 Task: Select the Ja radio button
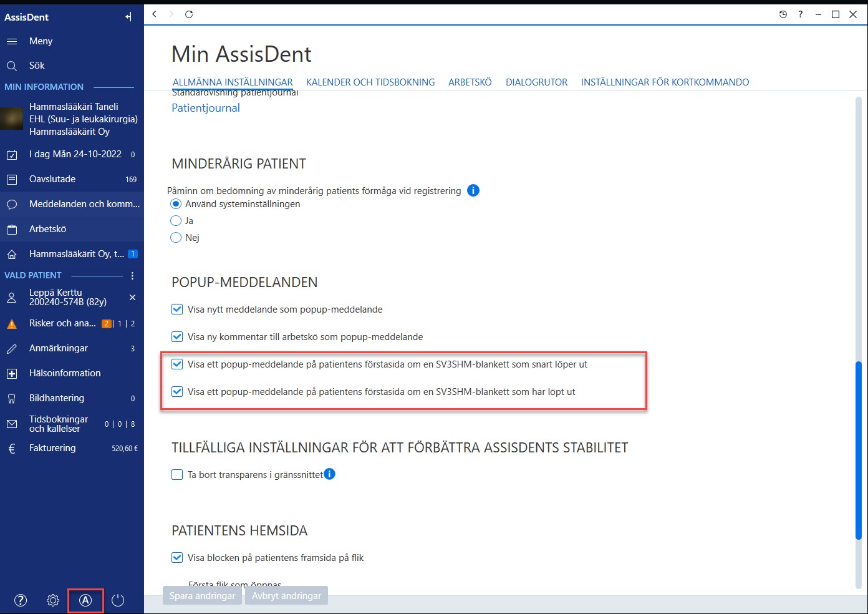[176, 221]
